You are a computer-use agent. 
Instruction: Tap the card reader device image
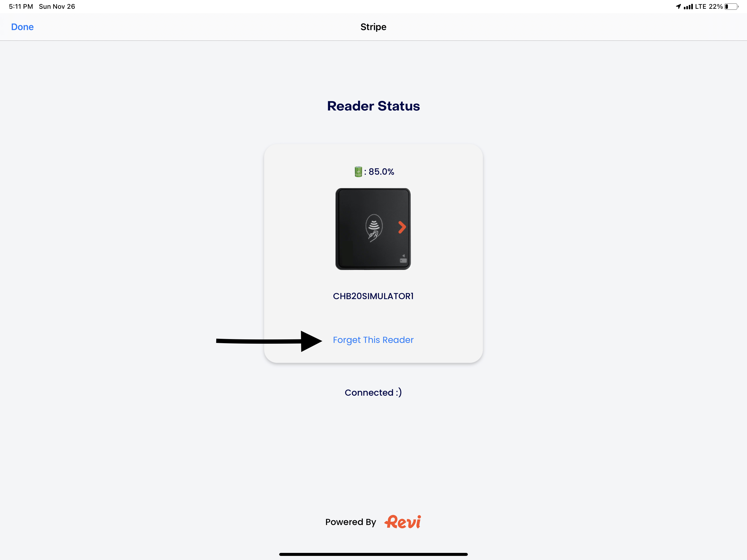[x=373, y=228]
